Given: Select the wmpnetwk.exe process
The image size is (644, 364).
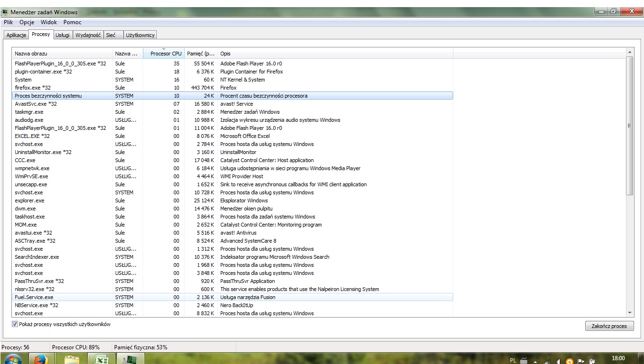Looking at the screenshot, I should click(233, 168).
